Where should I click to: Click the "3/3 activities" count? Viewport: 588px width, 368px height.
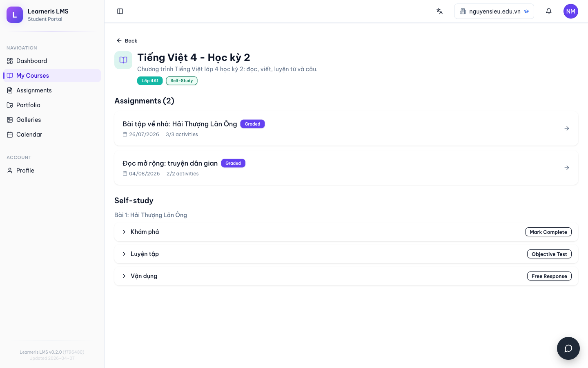pyautogui.click(x=182, y=135)
